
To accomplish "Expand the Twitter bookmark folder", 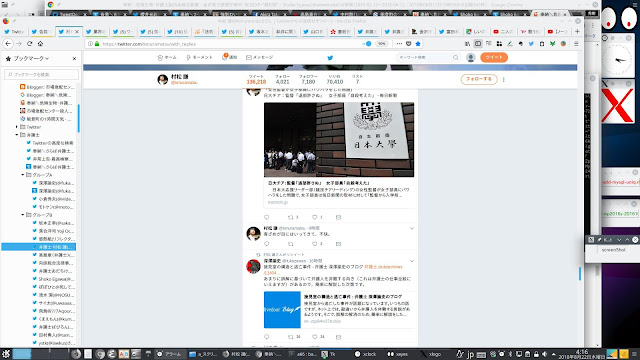I will pyautogui.click(x=17, y=127).
